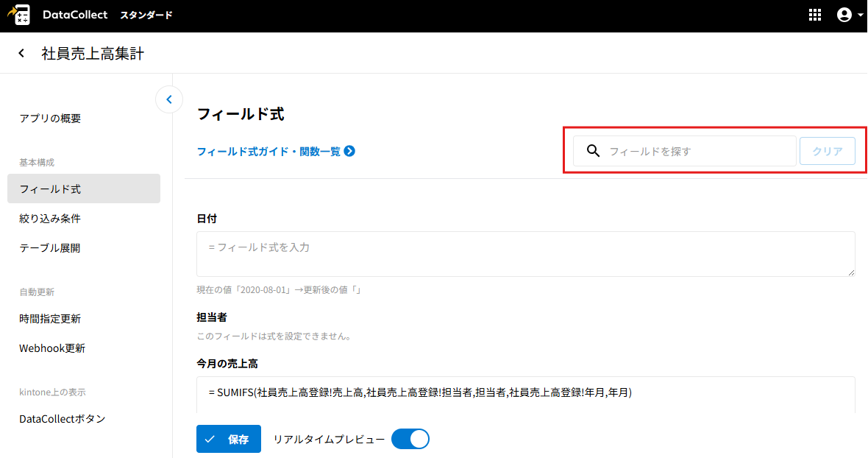Open the apps grid menu icon
This screenshot has width=868, height=458.
coord(815,15)
